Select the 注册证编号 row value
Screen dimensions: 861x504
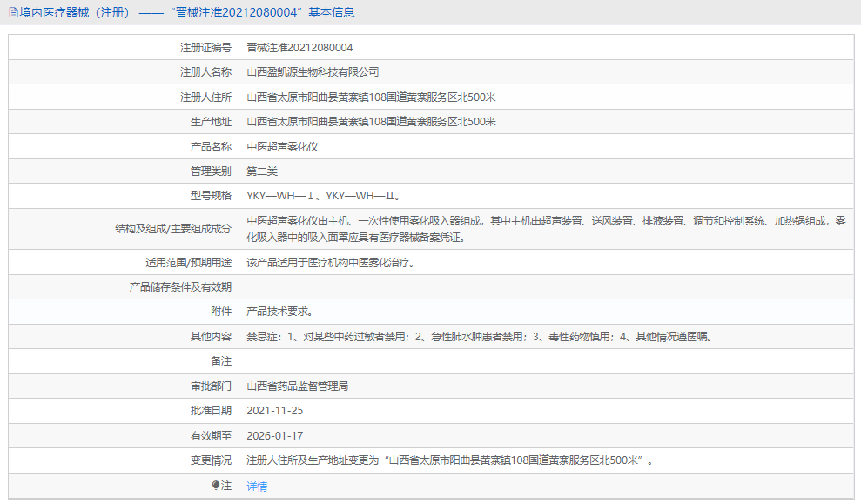tap(299, 48)
